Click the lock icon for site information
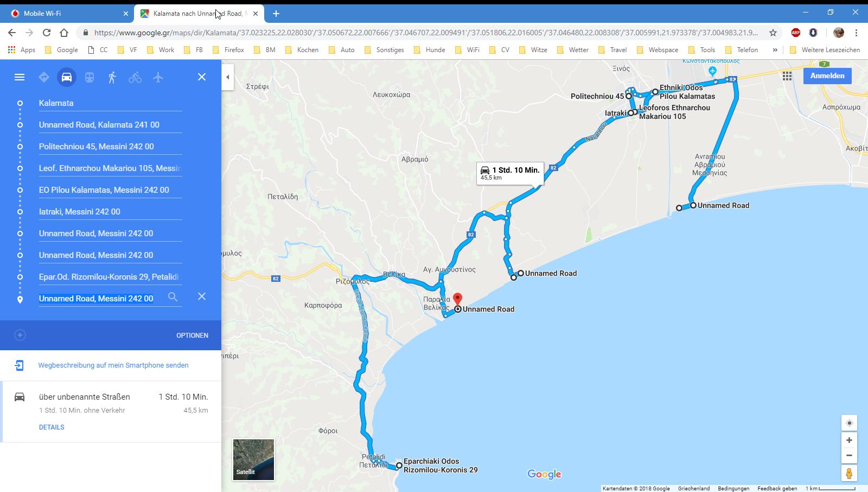868x492 pixels. point(85,33)
